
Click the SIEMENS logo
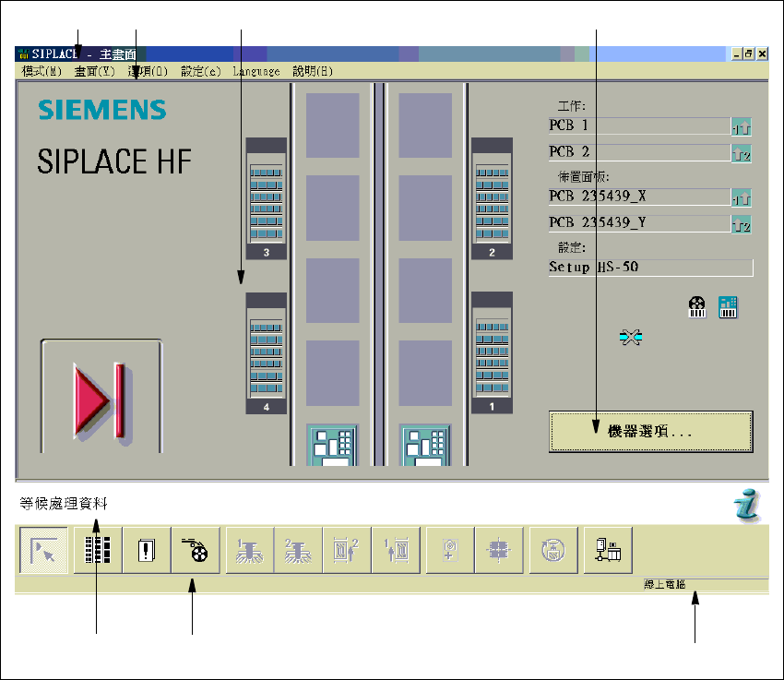point(102,110)
